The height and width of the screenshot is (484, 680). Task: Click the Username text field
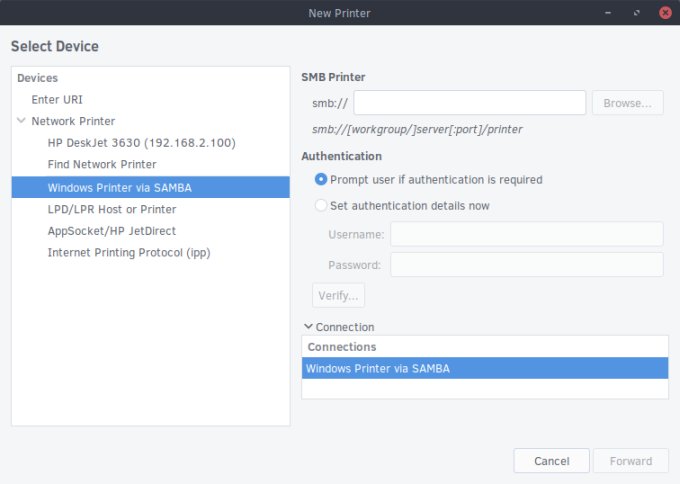(x=526, y=234)
